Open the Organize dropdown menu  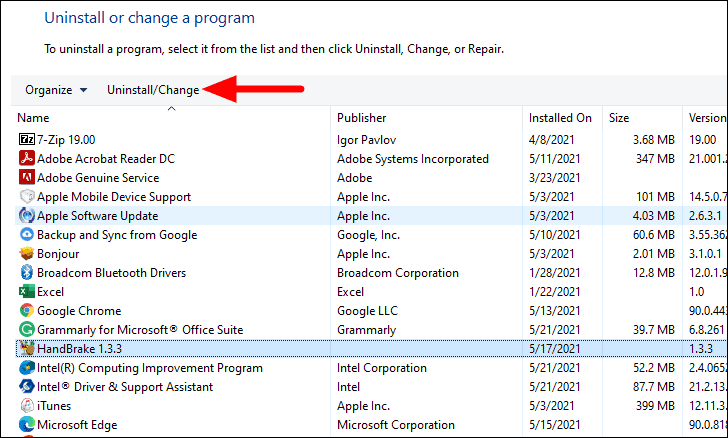[x=56, y=90]
